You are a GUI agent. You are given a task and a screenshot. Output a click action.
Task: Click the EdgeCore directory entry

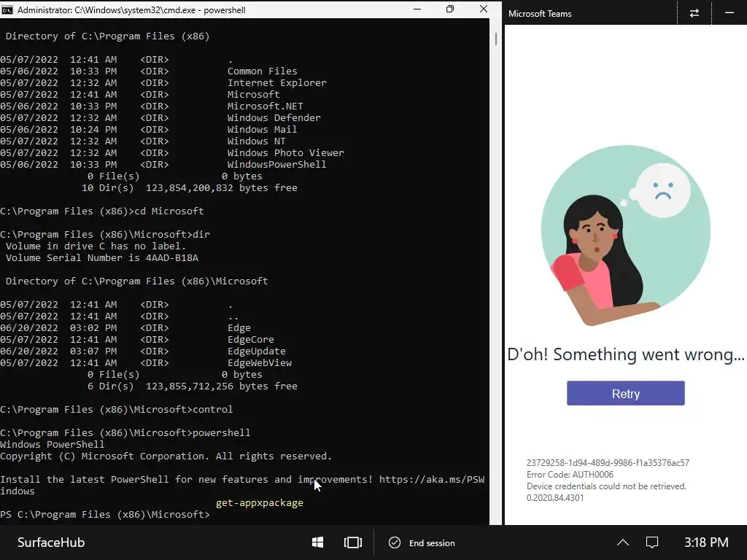[x=251, y=340]
